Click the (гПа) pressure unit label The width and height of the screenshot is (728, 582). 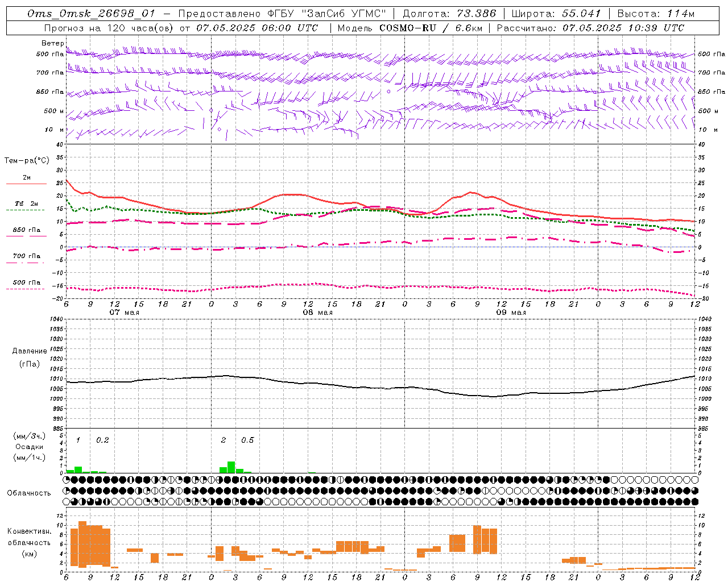coord(30,364)
